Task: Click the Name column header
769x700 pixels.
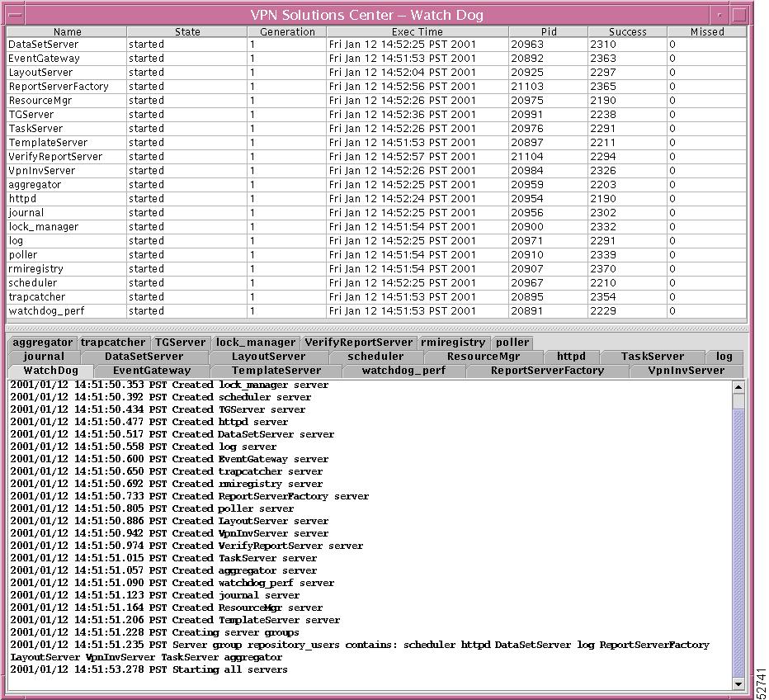Action: click(67, 32)
